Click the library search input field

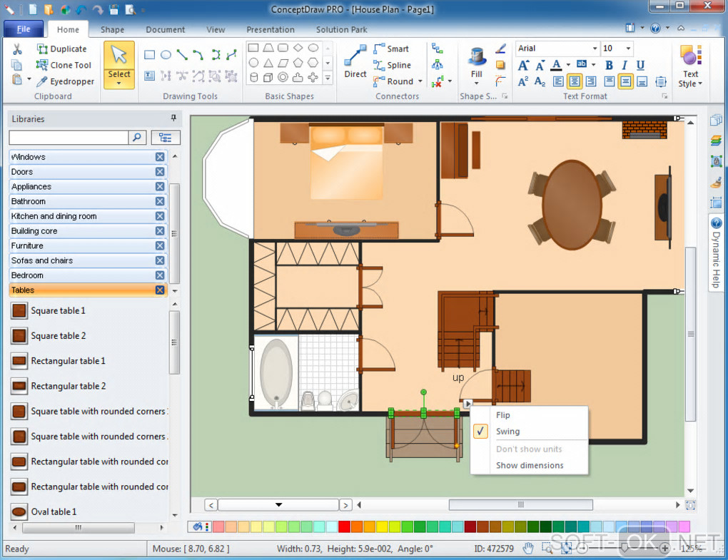pyautogui.click(x=69, y=138)
